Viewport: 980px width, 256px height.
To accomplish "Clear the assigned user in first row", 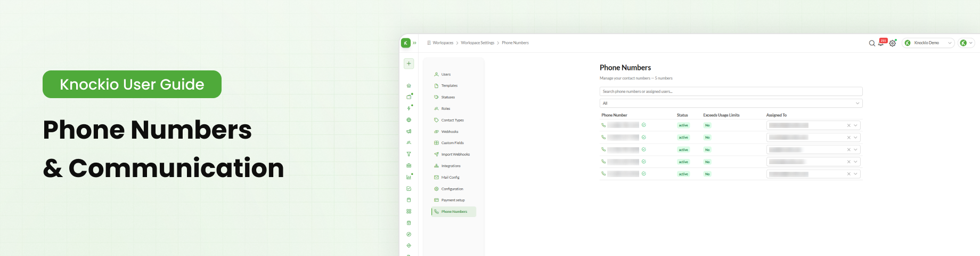I will tap(849, 125).
